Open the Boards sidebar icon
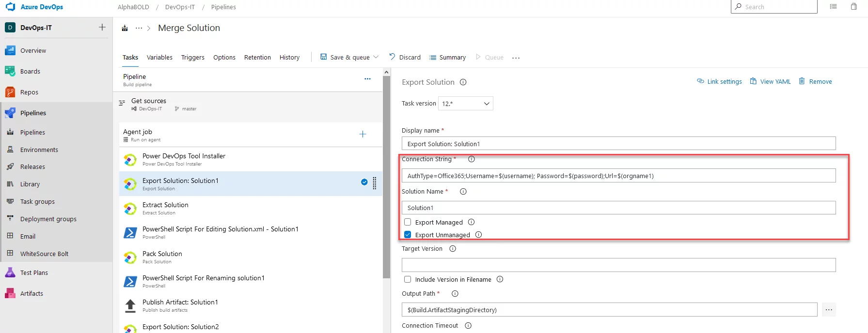This screenshot has width=868, height=333. click(10, 71)
